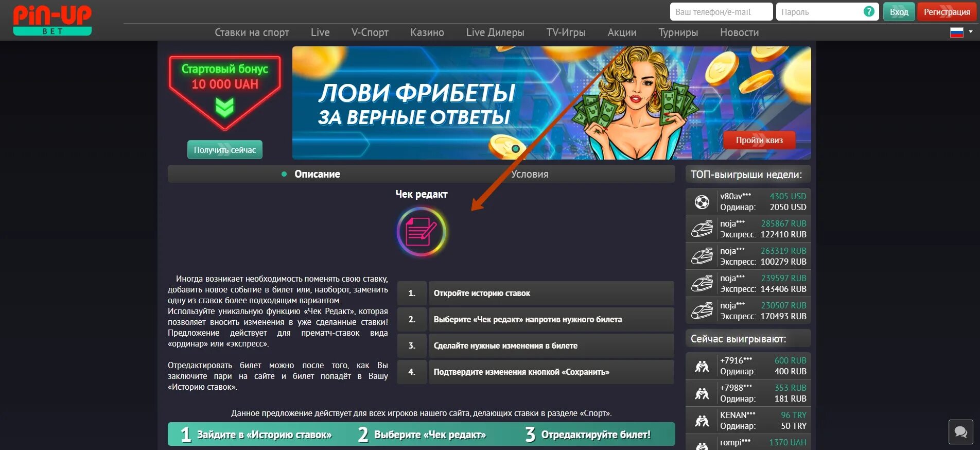Click the Получить сейчас bonus button
The image size is (980, 450).
(225, 150)
